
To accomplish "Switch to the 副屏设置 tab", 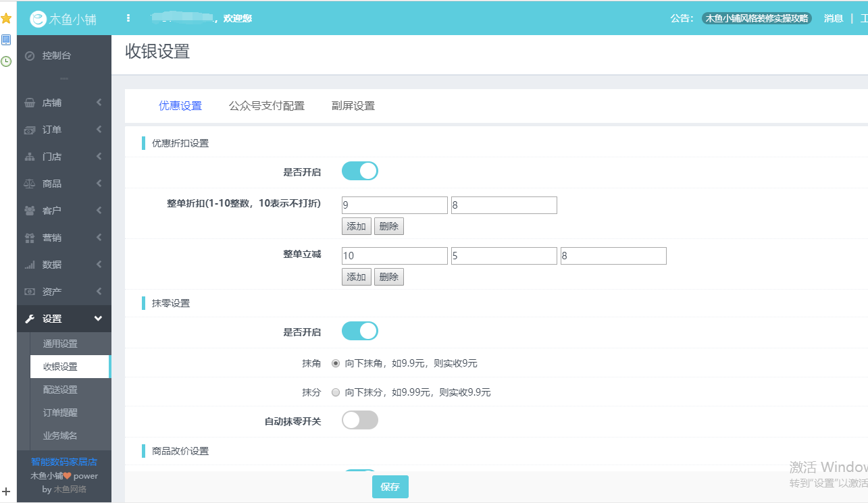I will (353, 106).
